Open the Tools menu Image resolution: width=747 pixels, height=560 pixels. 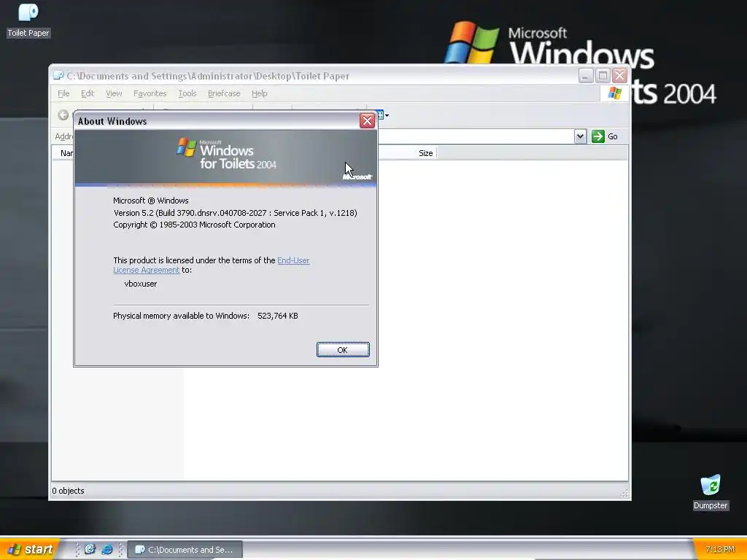tap(187, 93)
